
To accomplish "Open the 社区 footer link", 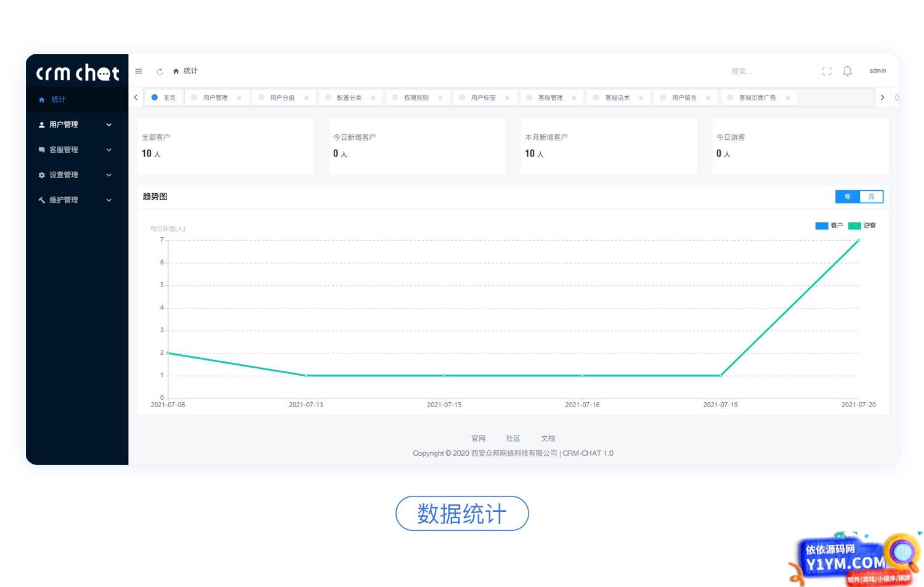I will point(513,439).
